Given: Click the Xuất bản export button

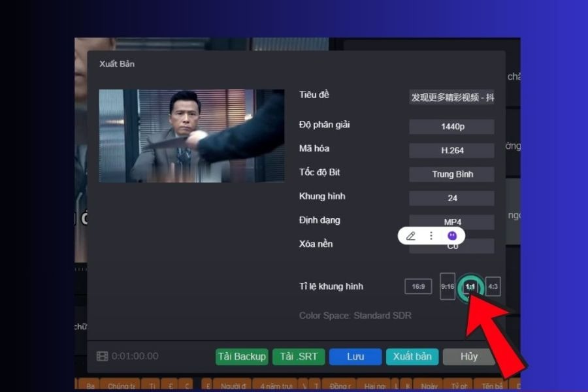Looking at the screenshot, I should click(412, 357).
